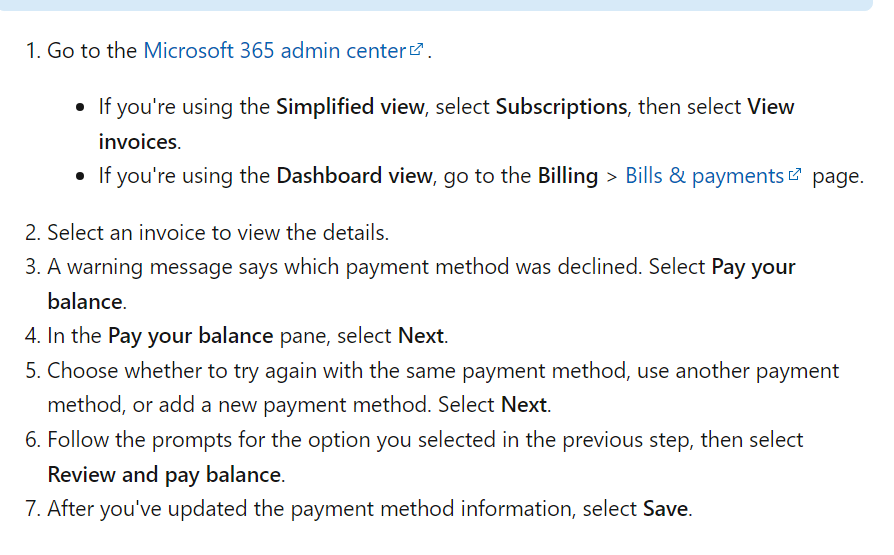This screenshot has height=555, width=894.
Task: Click external-link icon after admin center
Action: pos(416,50)
